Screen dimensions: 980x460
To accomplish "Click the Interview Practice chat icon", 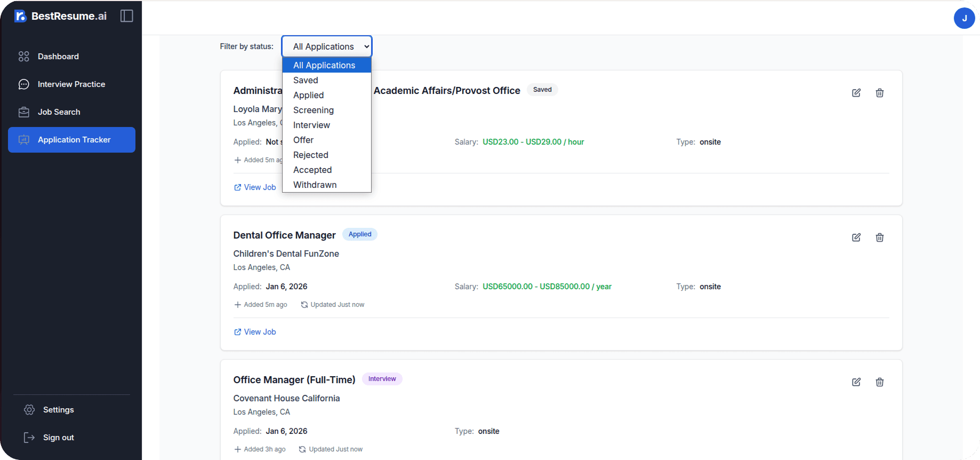I will pyautogui.click(x=24, y=84).
